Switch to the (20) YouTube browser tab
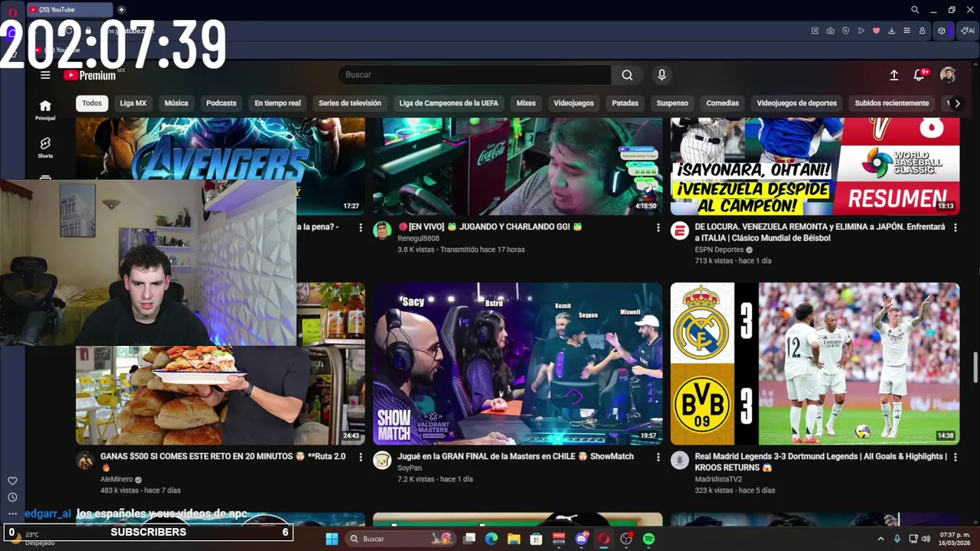 pyautogui.click(x=70, y=10)
